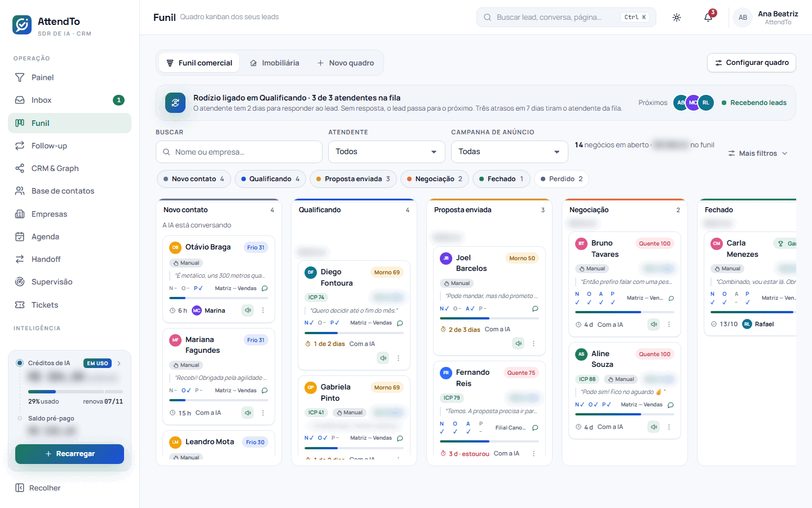Open more options on Mariana Fagundes card
Screen dimensions: 812x508
click(x=263, y=413)
